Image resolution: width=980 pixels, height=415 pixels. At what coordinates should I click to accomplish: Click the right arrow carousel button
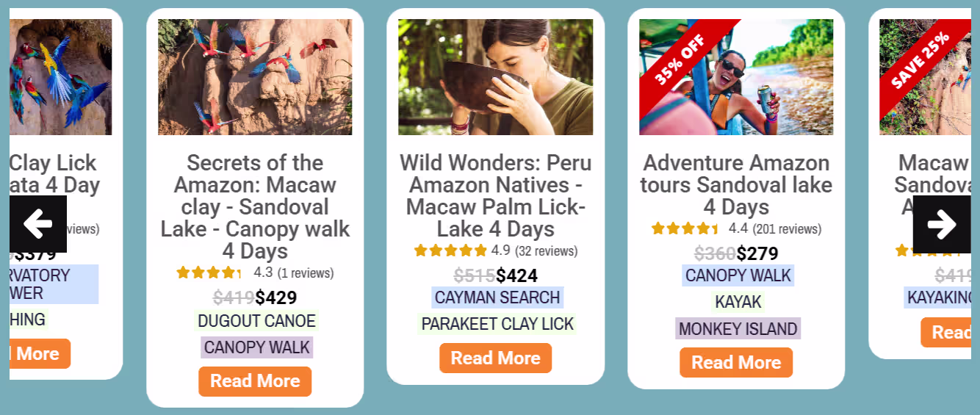click(941, 224)
